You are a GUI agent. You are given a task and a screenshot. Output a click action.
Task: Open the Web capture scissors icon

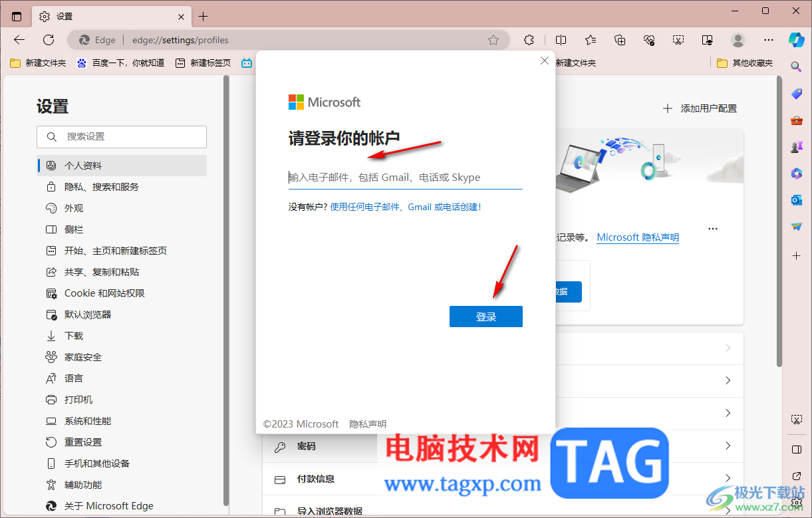(x=678, y=40)
